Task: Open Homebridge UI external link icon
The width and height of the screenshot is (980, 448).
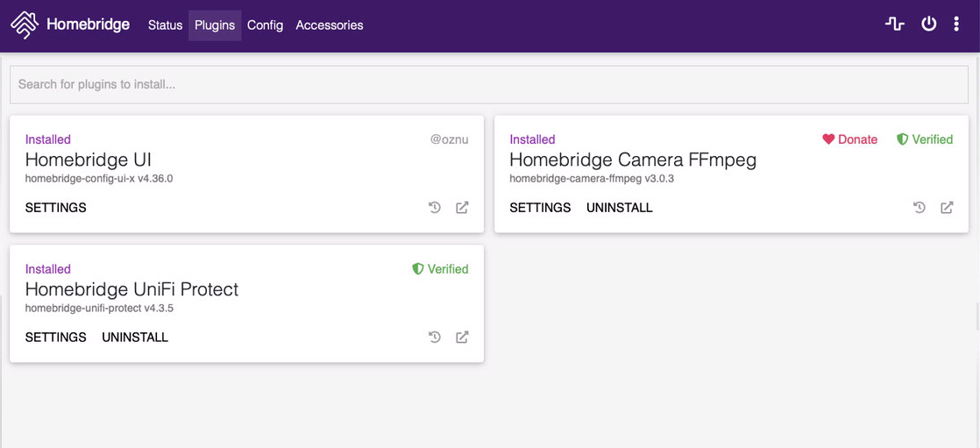Action: click(462, 208)
